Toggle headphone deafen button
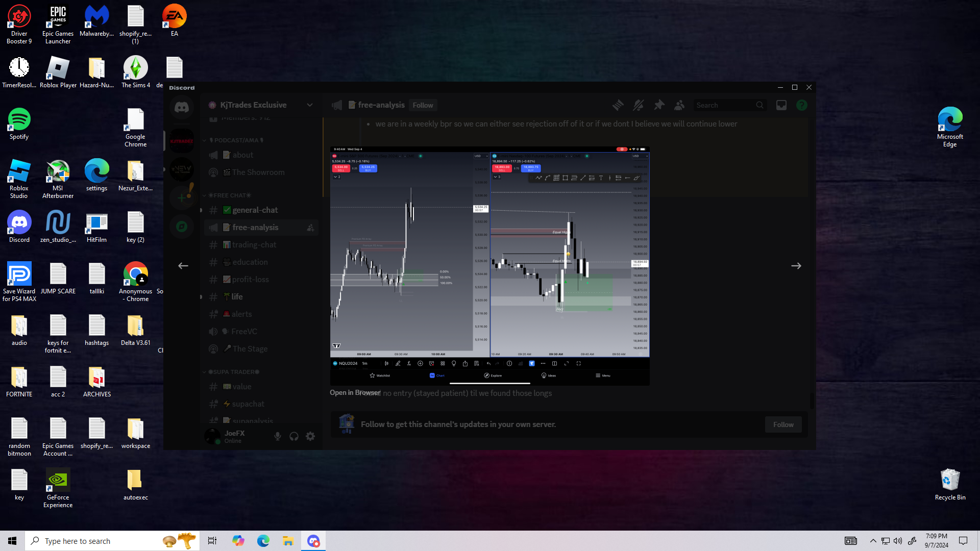Image resolution: width=980 pixels, height=551 pixels. tap(294, 436)
